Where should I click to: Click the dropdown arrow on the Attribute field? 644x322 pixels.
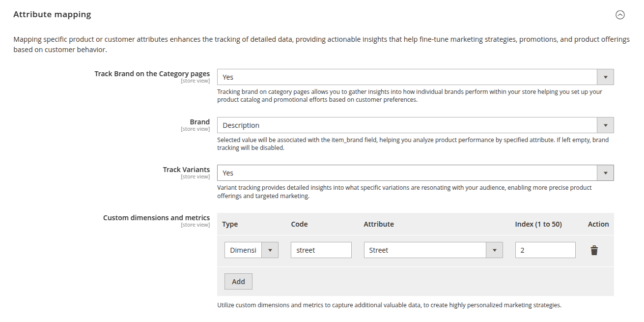tap(495, 250)
